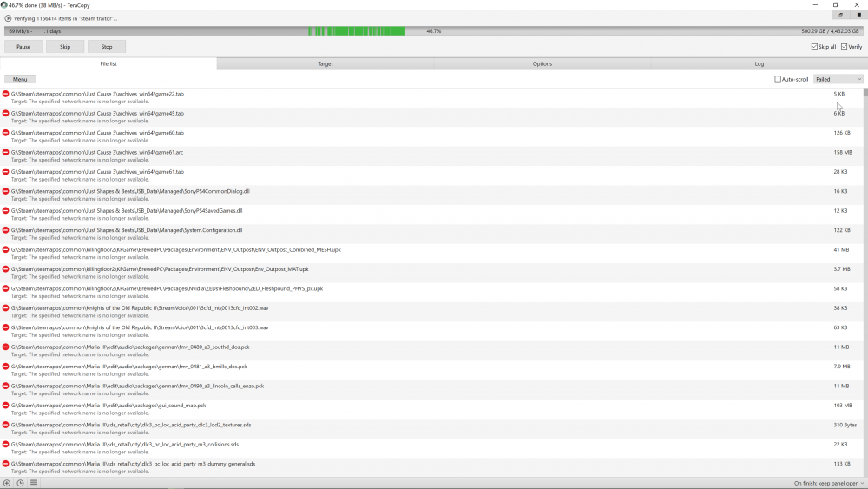The height and width of the screenshot is (489, 868).
Task: Click the 3.7 MB size value
Action: coord(841,269)
